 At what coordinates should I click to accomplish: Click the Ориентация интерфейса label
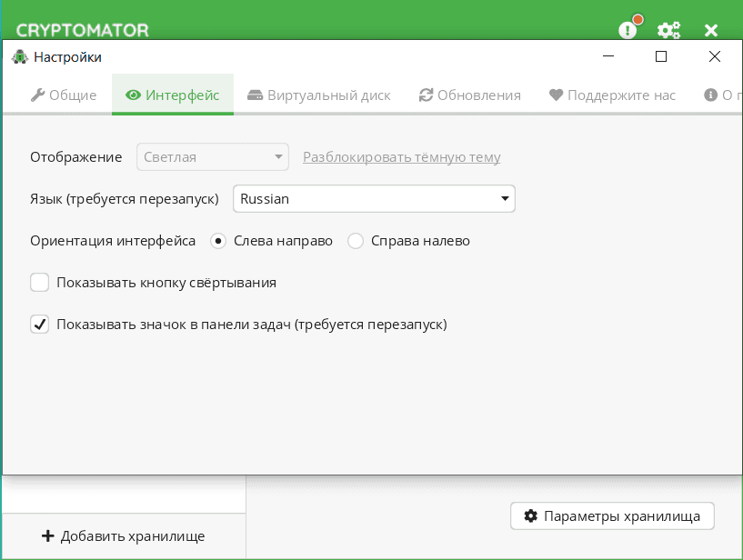click(112, 241)
